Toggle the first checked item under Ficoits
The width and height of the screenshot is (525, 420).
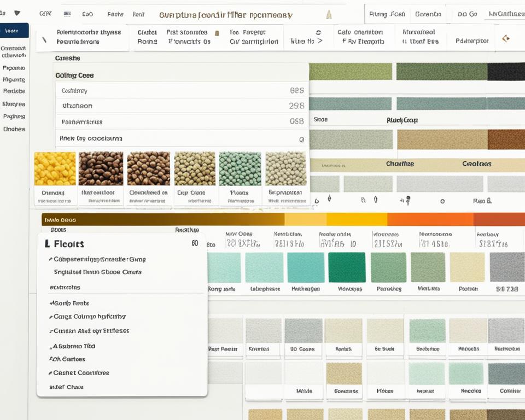pos(98,259)
